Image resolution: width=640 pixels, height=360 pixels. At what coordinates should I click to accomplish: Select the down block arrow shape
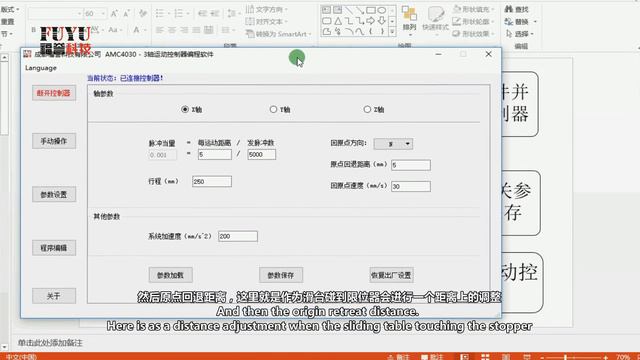[x=382, y=21]
